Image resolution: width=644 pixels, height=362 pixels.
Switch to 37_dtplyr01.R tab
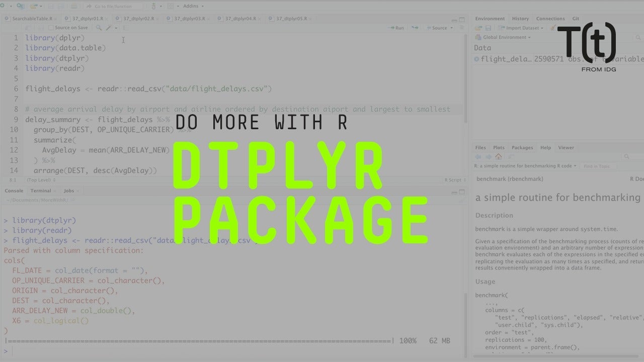click(x=88, y=19)
